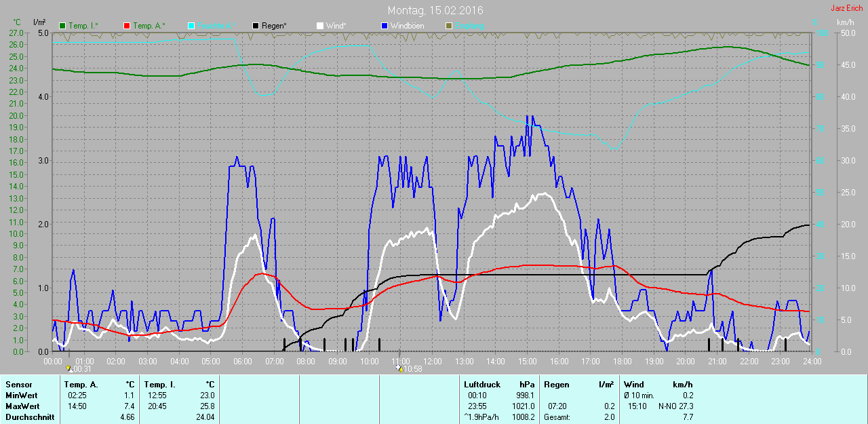Click the Gesamt rain total value 2.0
868x424 pixels.
(609, 417)
